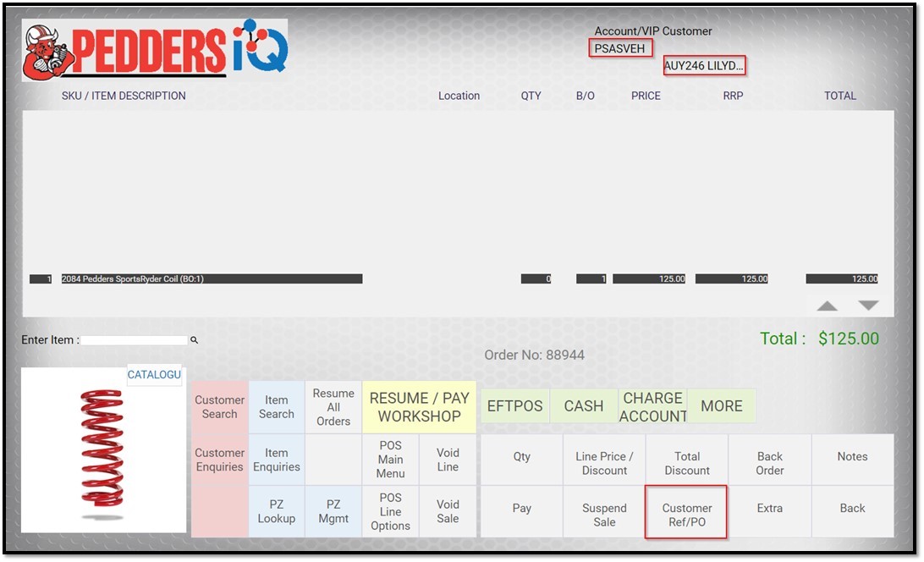
Task: Click Resume All Orders
Action: [333, 407]
